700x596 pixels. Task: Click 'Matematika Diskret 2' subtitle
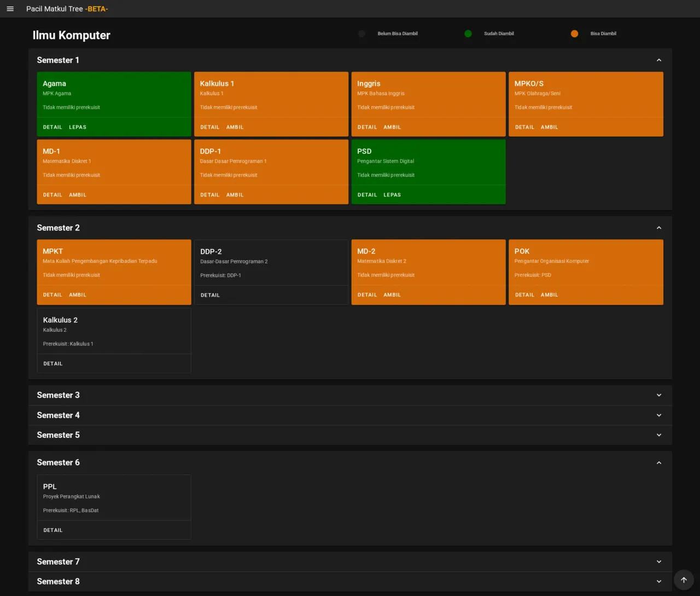tap(382, 261)
